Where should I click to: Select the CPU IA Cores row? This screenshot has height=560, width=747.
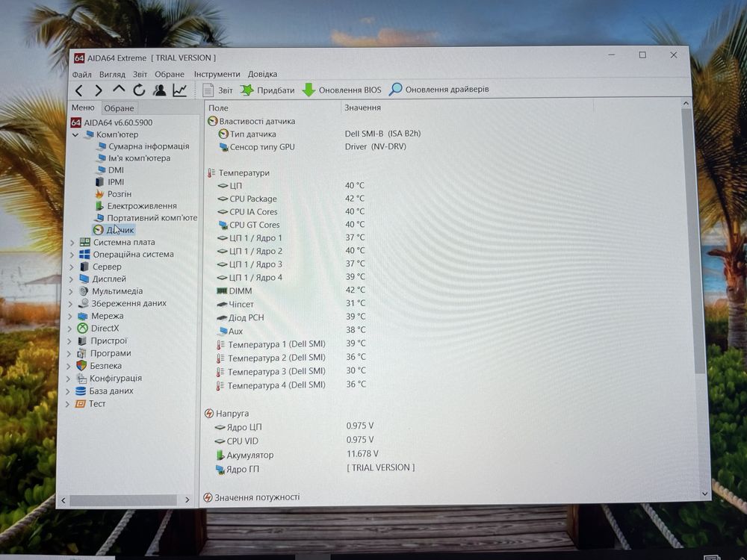(291, 211)
